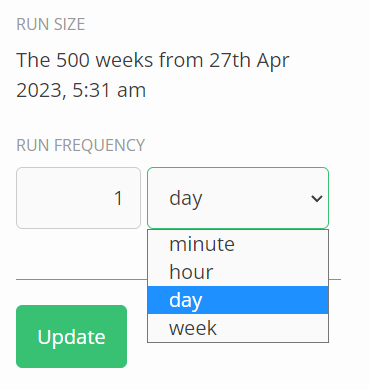369x389 pixels.
Task: Click the word 'weeks' in the run size text
Action: click(124, 60)
